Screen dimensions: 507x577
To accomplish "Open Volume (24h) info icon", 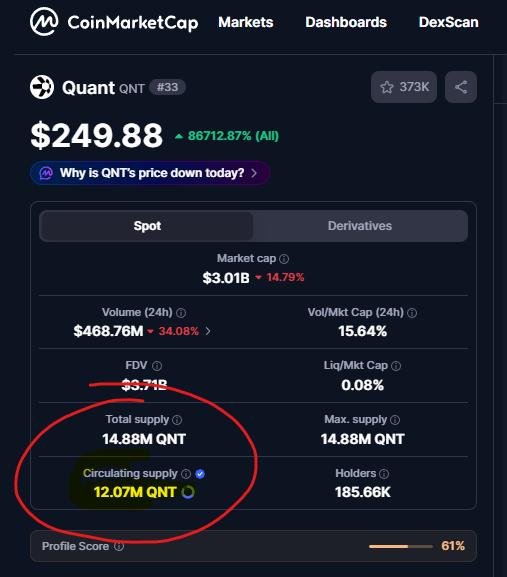I will coord(181,313).
